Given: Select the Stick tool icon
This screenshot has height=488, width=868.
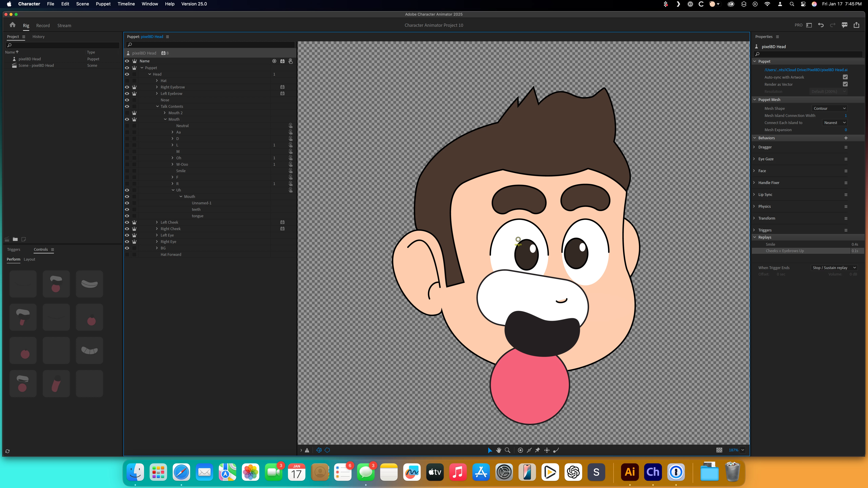Looking at the screenshot, I should click(529, 450).
